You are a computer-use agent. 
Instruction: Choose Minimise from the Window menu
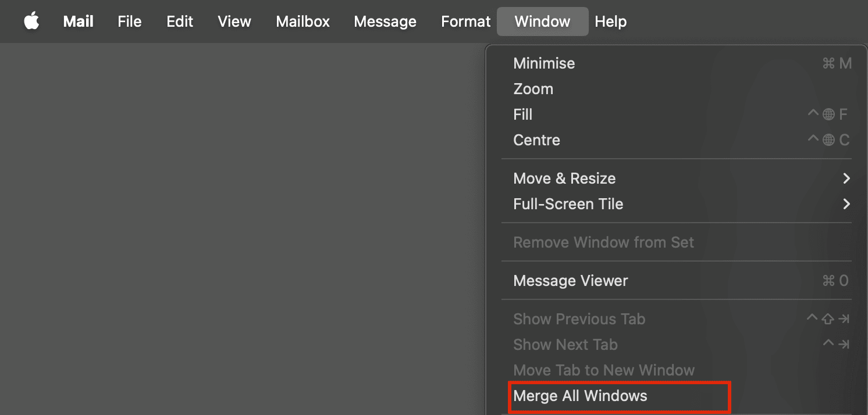[x=544, y=63]
